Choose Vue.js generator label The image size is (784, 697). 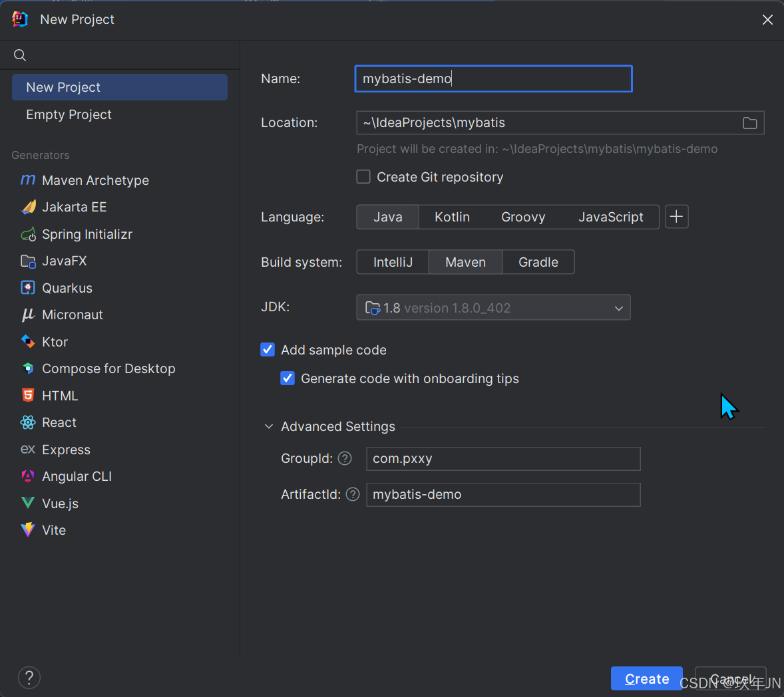point(60,503)
